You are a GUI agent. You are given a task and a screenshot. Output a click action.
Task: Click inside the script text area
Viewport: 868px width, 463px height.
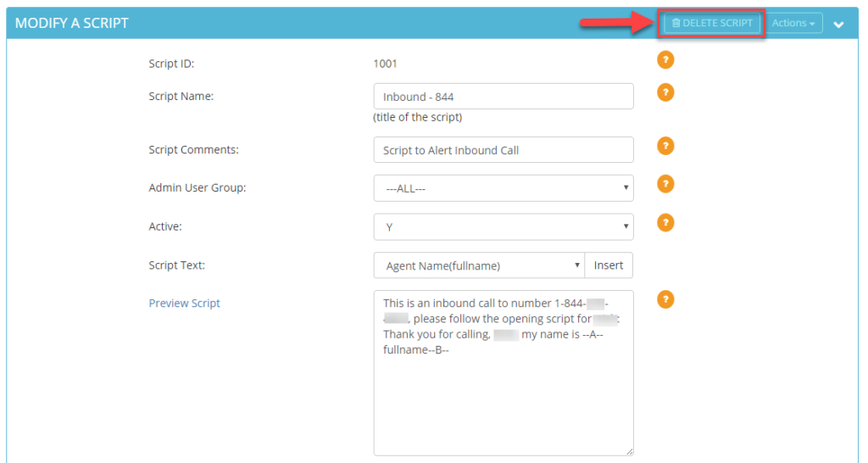[504, 373]
